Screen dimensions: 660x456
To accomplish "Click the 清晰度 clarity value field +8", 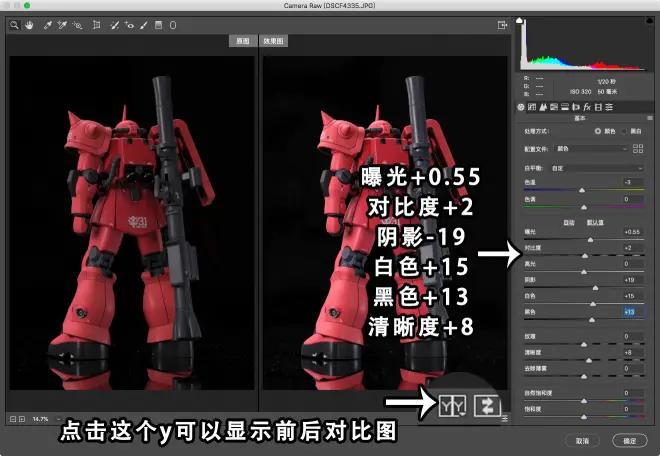I will click(x=633, y=352).
